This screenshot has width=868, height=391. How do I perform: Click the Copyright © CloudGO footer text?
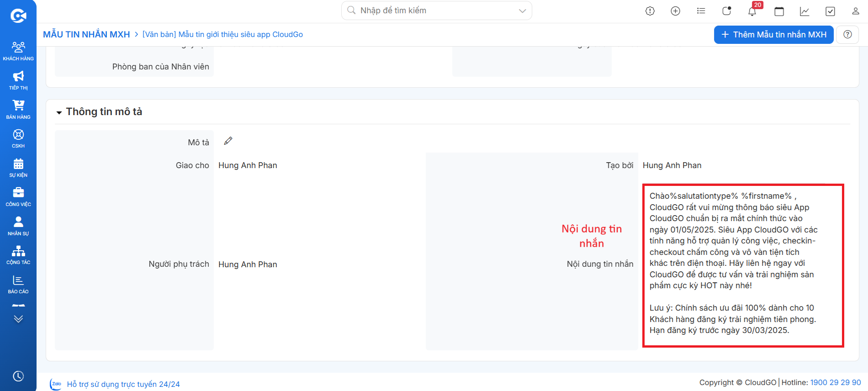[738, 382]
